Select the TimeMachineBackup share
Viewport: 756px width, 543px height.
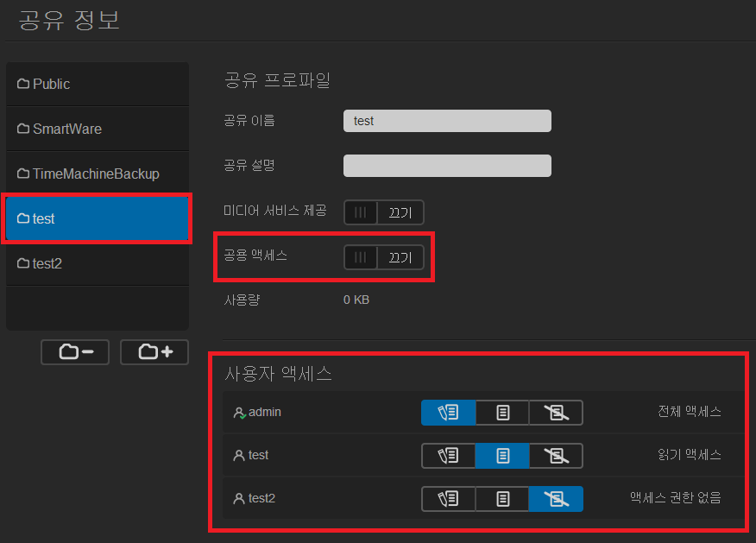coord(97,174)
